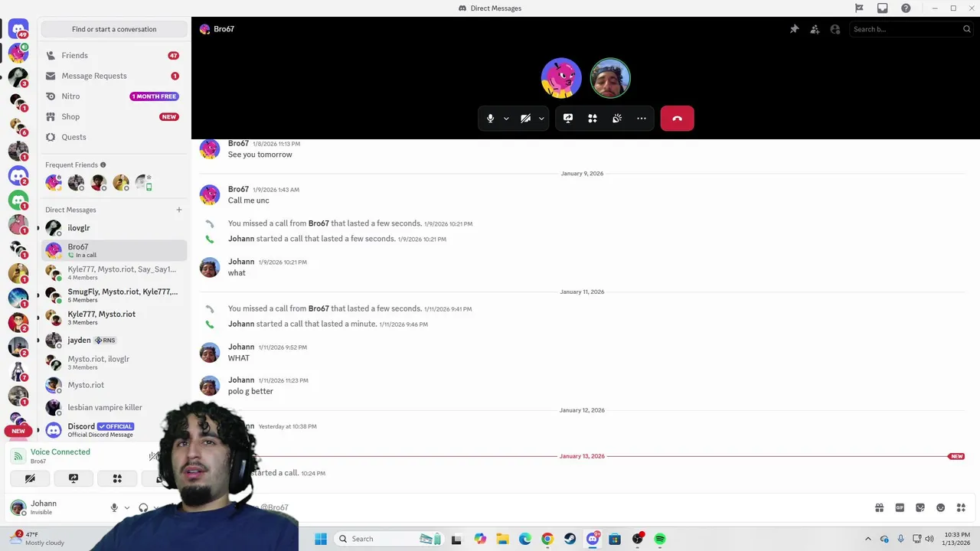The width and height of the screenshot is (980, 551).
Task: Open Steam from the taskbar
Action: tap(570, 539)
